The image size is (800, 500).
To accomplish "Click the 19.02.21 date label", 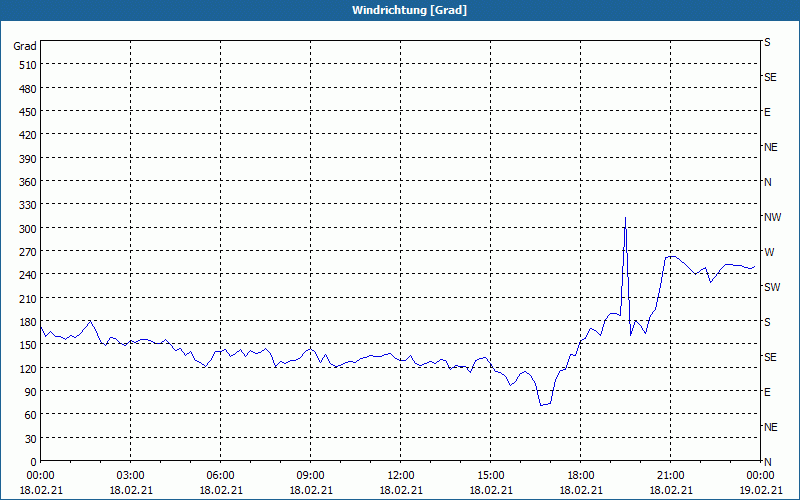I will tap(760, 490).
